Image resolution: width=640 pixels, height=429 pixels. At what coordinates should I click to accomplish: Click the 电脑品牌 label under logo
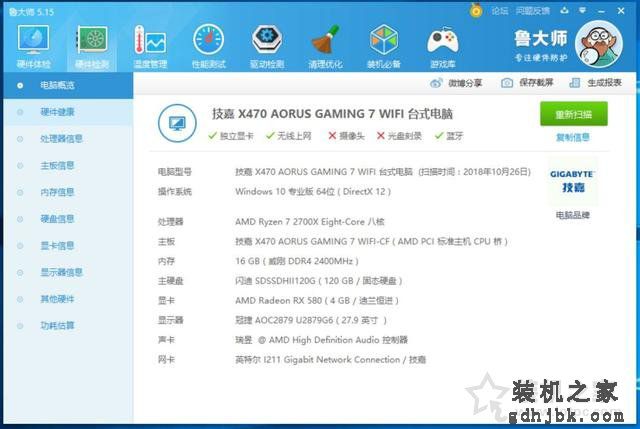(573, 215)
